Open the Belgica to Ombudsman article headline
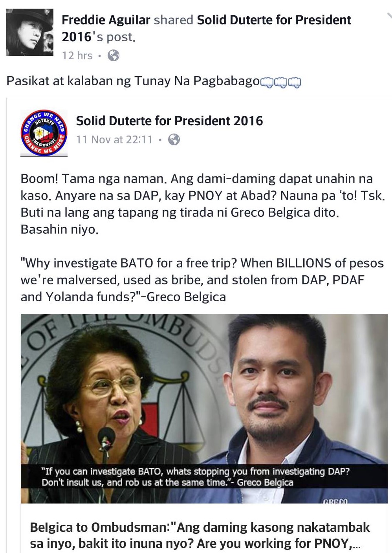The height and width of the screenshot is (553, 392). 200,535
